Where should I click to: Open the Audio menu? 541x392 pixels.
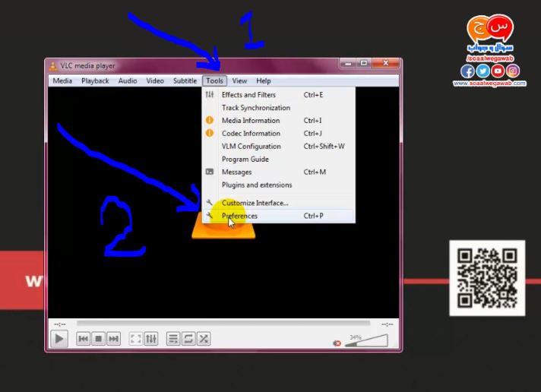pos(128,81)
